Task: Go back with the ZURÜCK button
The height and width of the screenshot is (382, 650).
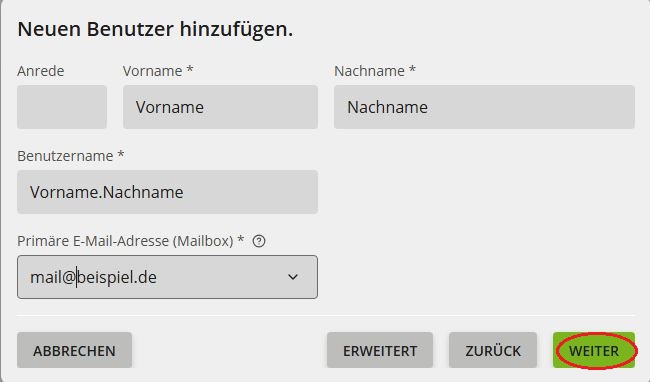Action: click(x=492, y=350)
